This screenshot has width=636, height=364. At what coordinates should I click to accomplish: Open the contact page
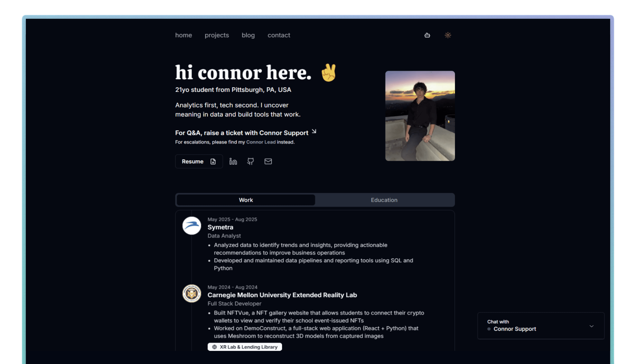[279, 35]
